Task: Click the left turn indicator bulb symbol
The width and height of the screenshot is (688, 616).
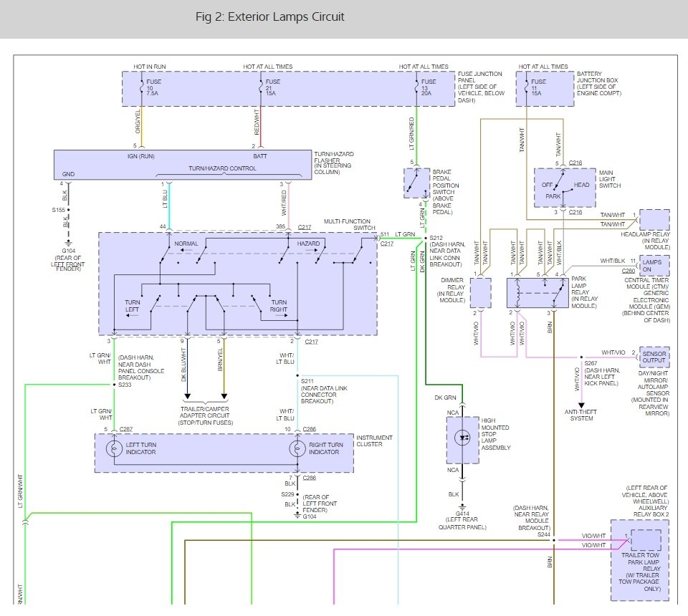Action: click(114, 448)
